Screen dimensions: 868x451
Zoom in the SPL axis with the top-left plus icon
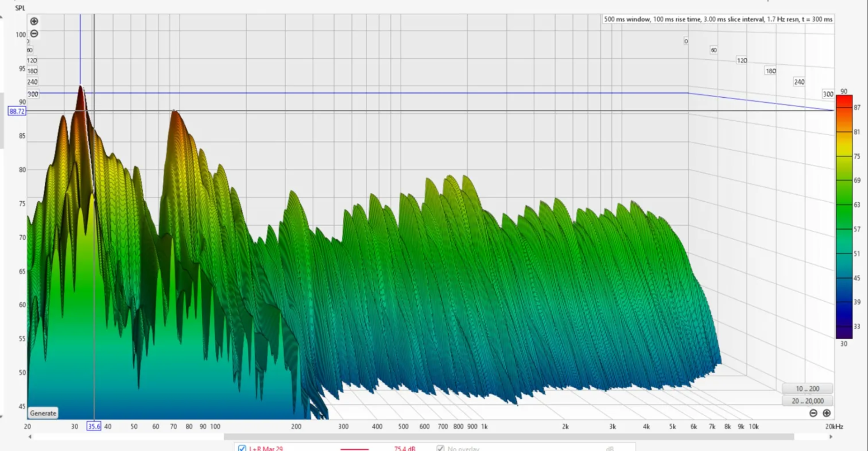point(34,21)
